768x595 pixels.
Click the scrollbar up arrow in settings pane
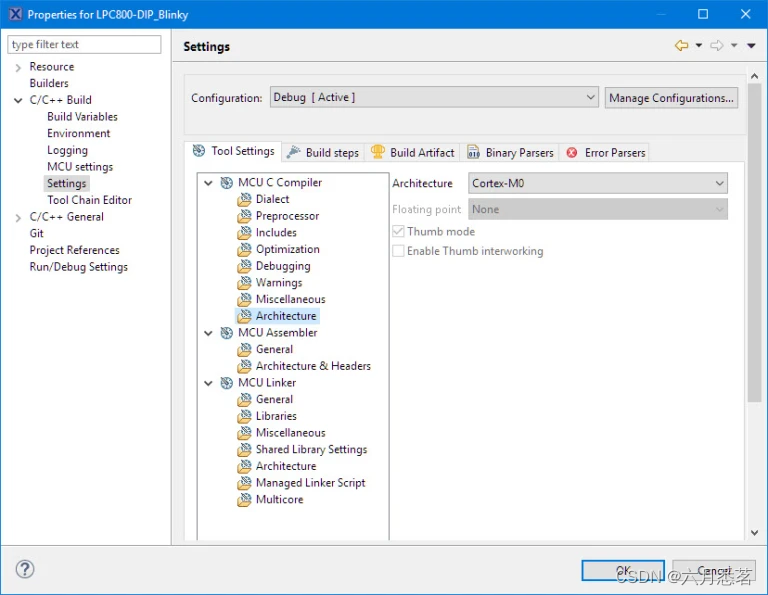(x=754, y=76)
